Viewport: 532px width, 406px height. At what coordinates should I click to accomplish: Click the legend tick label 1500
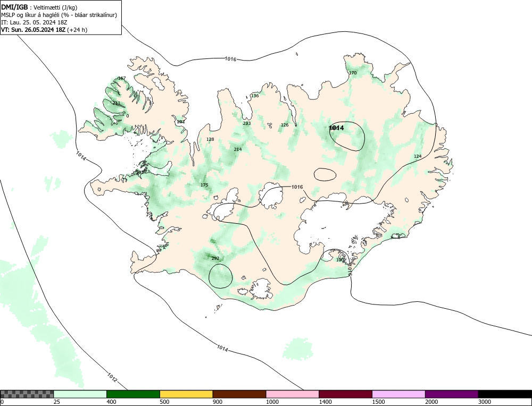coord(378,402)
